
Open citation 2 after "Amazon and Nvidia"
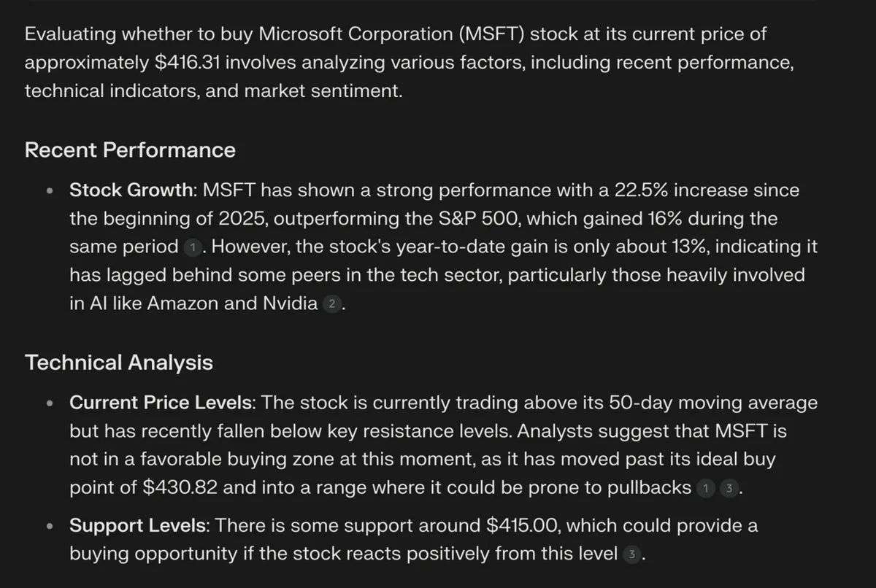tap(331, 305)
